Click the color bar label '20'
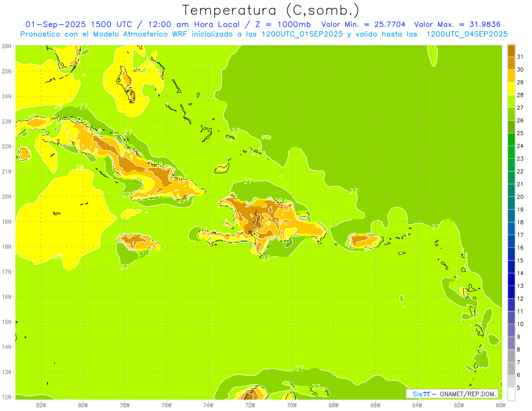Screen dimensions: 532x411 pyautogui.click(x=520, y=197)
